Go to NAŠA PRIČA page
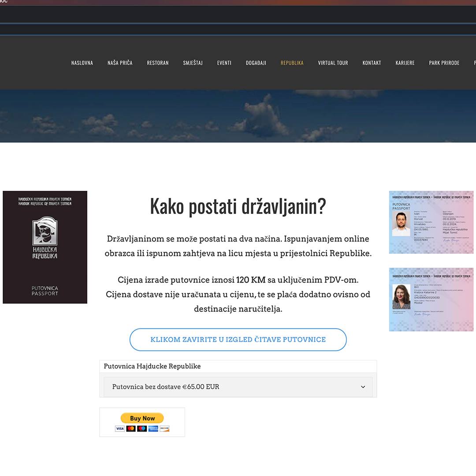476x476 pixels. [x=120, y=63]
